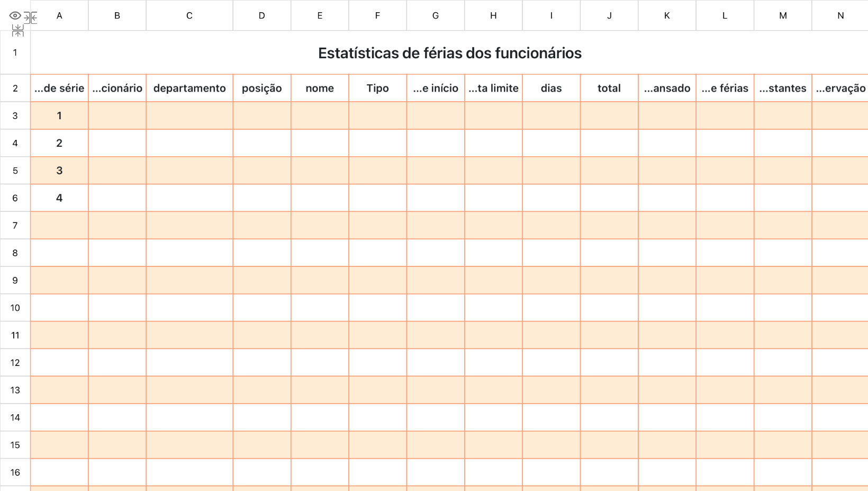The image size is (868, 491).
Task: Select column A header
Action: (59, 15)
